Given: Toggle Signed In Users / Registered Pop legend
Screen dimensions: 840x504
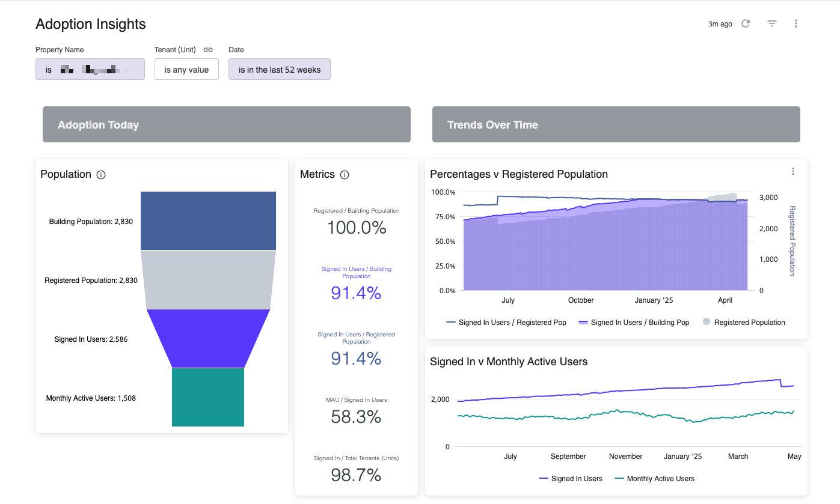Looking at the screenshot, I should (506, 323).
